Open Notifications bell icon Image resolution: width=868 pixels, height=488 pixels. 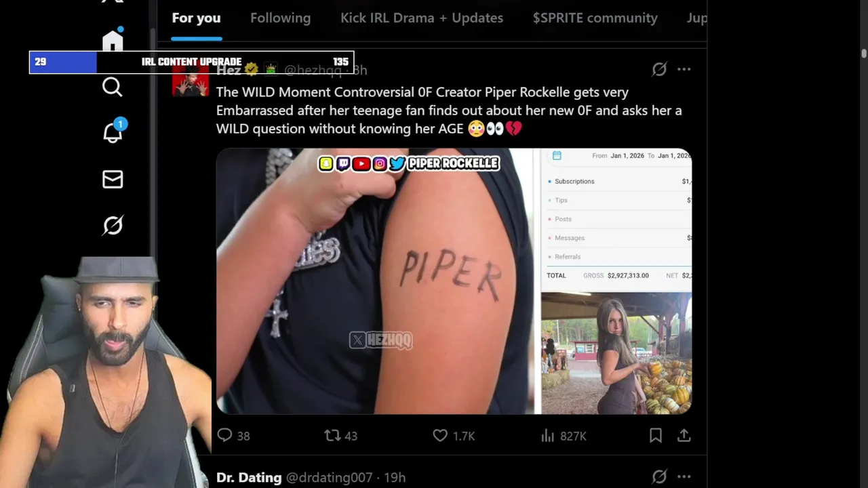(x=113, y=132)
